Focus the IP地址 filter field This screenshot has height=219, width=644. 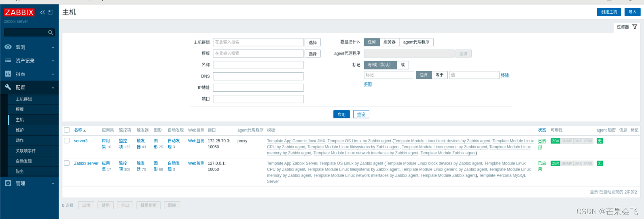click(258, 88)
